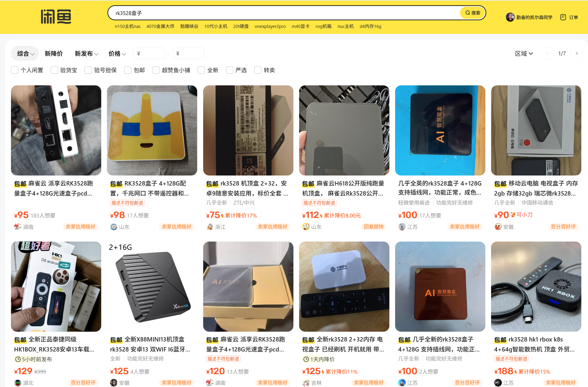Enable the 包邮 free shipping checkbox
The width and height of the screenshot is (588, 387).
tap(128, 70)
